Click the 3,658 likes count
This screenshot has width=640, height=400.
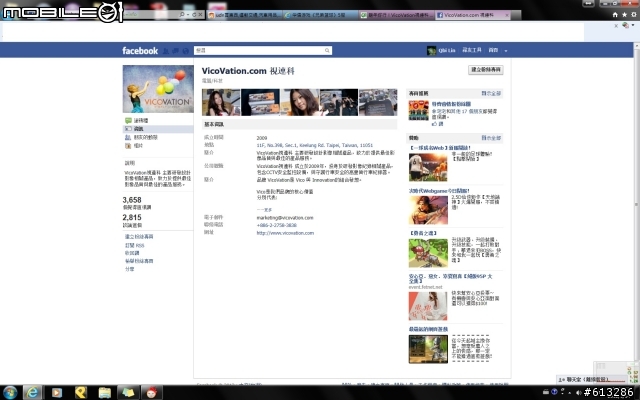(132, 200)
